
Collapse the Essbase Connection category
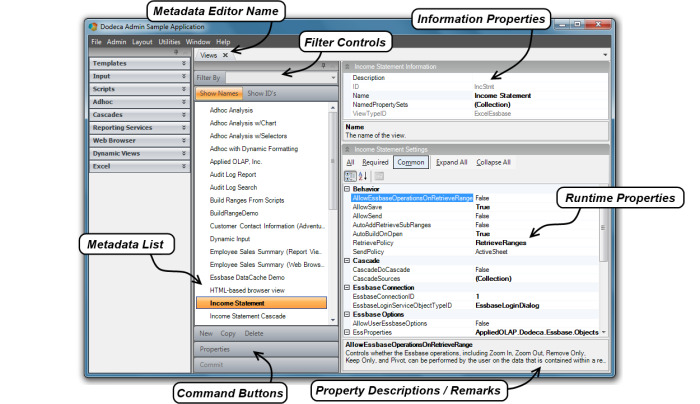pos(347,287)
